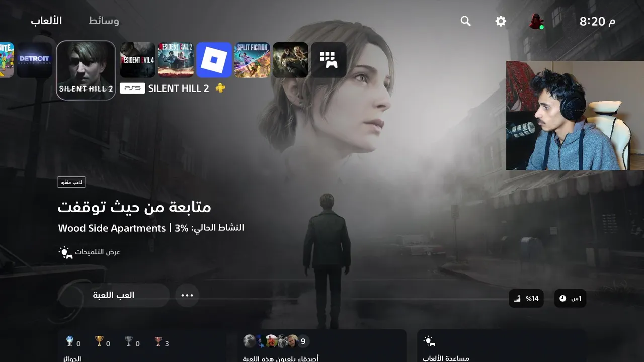
Task: Click the silver trophy icon
Action: (129, 342)
